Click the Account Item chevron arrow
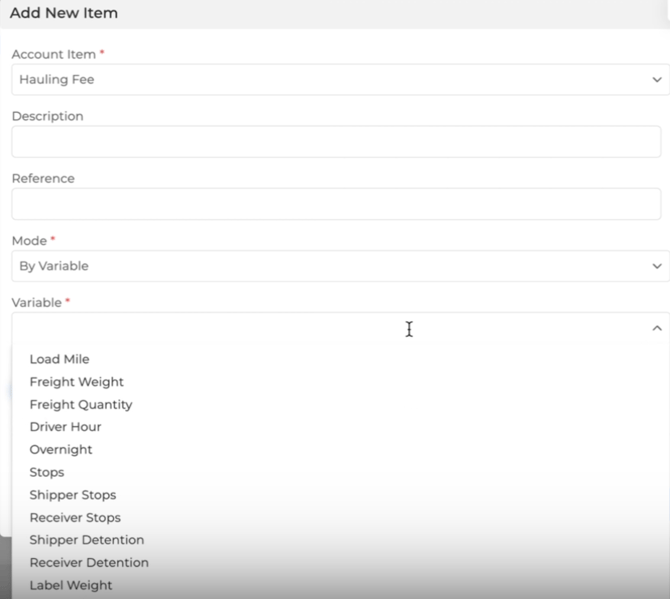 (x=657, y=80)
